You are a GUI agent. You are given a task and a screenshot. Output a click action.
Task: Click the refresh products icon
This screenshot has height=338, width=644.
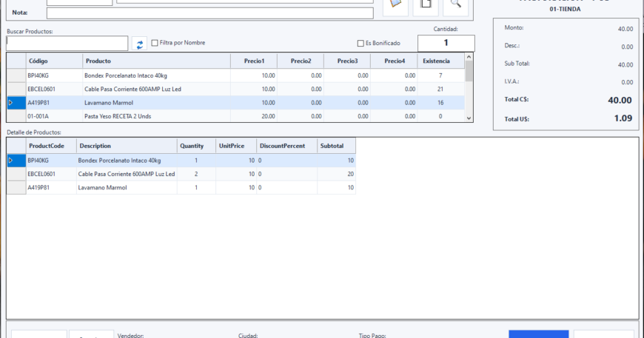coord(140,44)
